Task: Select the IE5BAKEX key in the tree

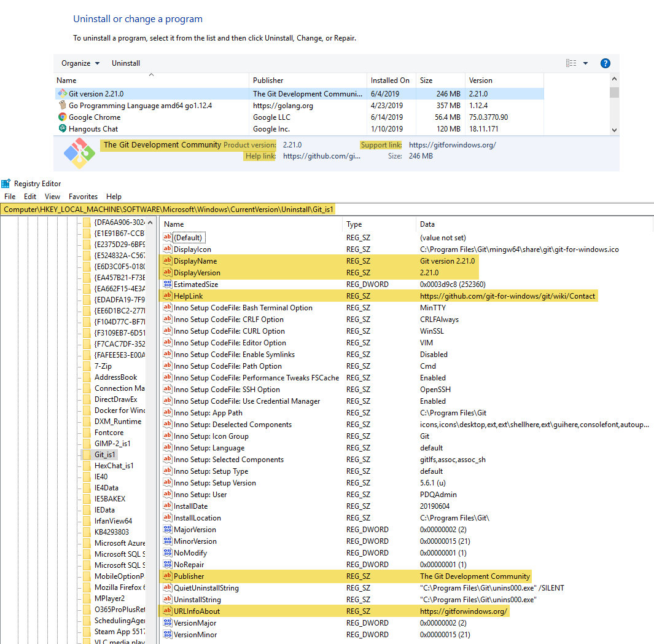Action: [x=110, y=499]
